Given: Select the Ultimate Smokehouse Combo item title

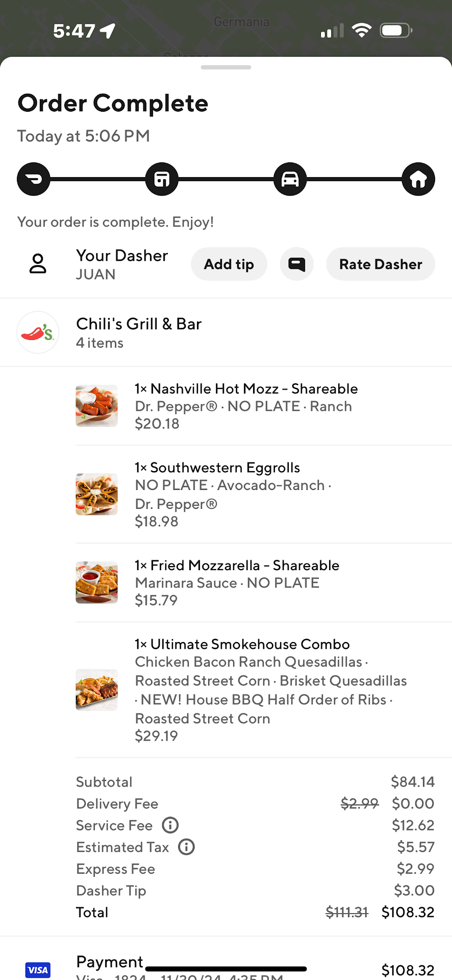Looking at the screenshot, I should point(242,644).
